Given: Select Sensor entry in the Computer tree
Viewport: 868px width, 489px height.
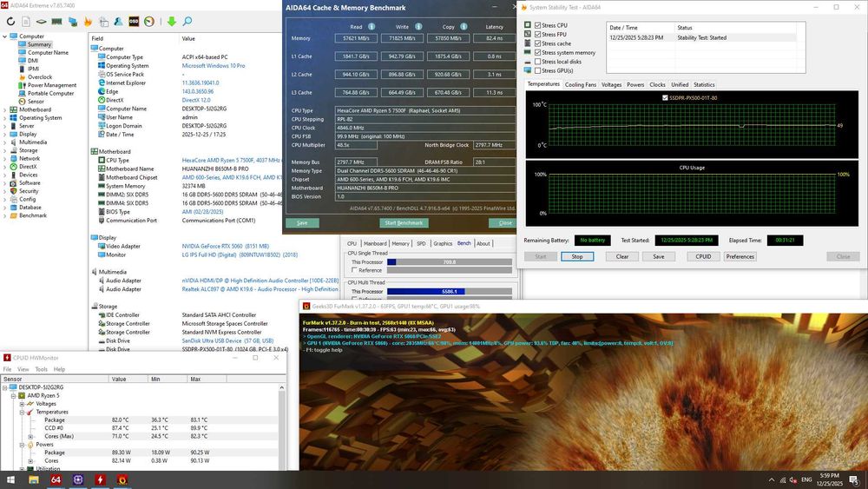Looking at the screenshot, I should coord(36,102).
